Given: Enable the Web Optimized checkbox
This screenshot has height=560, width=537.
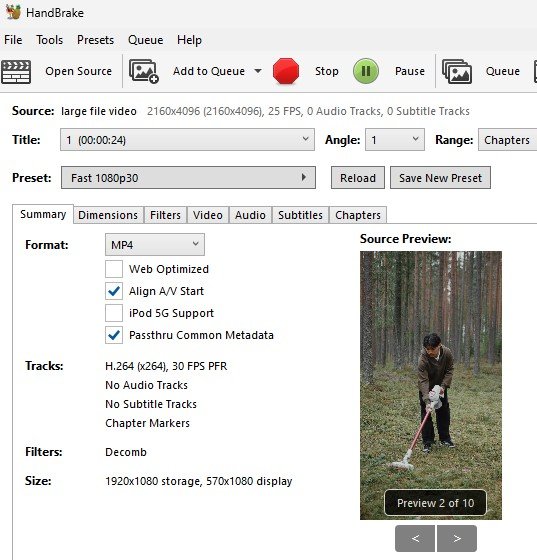Looking at the screenshot, I should pyautogui.click(x=114, y=269).
